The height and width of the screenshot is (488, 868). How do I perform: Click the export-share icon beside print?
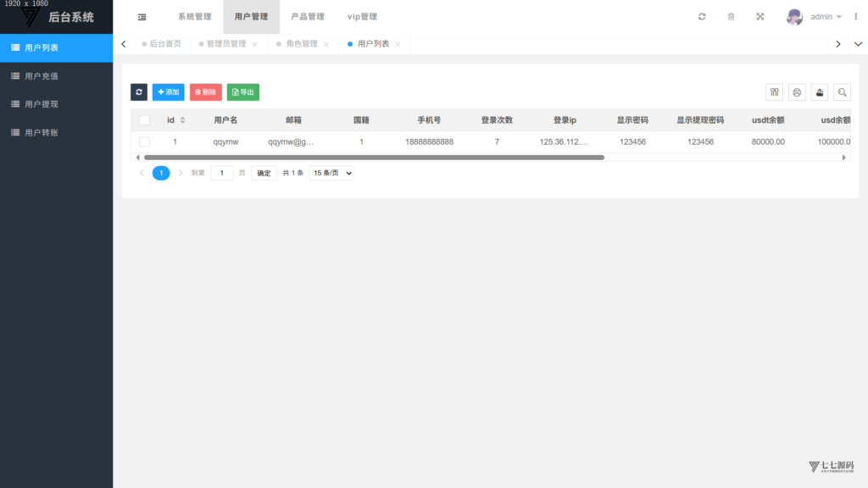pyautogui.click(x=820, y=92)
